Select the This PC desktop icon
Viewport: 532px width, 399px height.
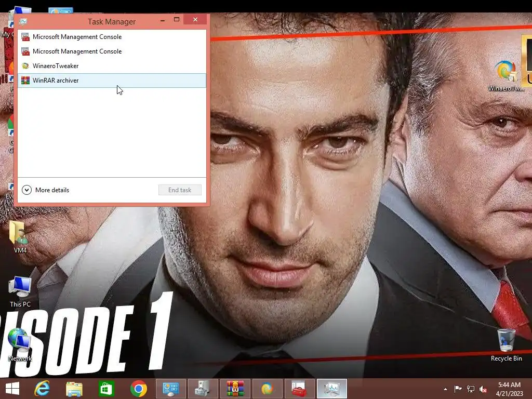tap(20, 291)
